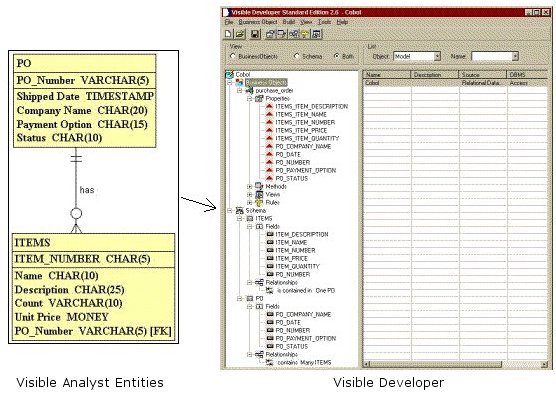556x394 pixels.
Task: Click the New document toolbar icon
Action: (x=228, y=34)
